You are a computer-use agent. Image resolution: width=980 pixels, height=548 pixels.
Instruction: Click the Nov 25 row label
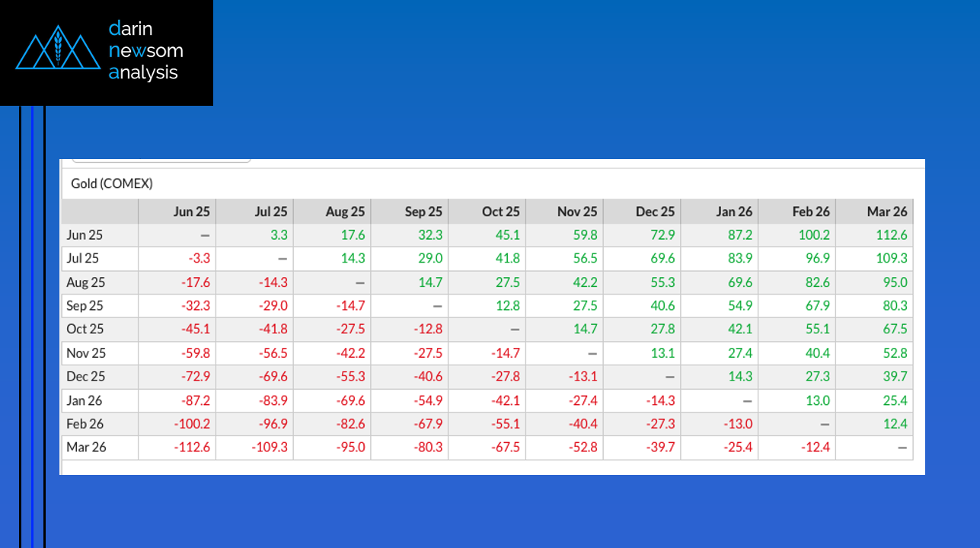click(x=86, y=353)
